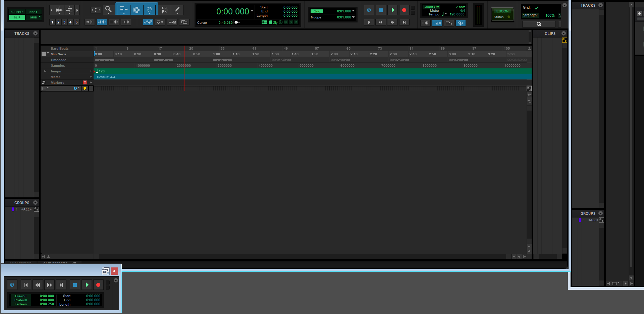Recall zoom preset 3

click(64, 22)
